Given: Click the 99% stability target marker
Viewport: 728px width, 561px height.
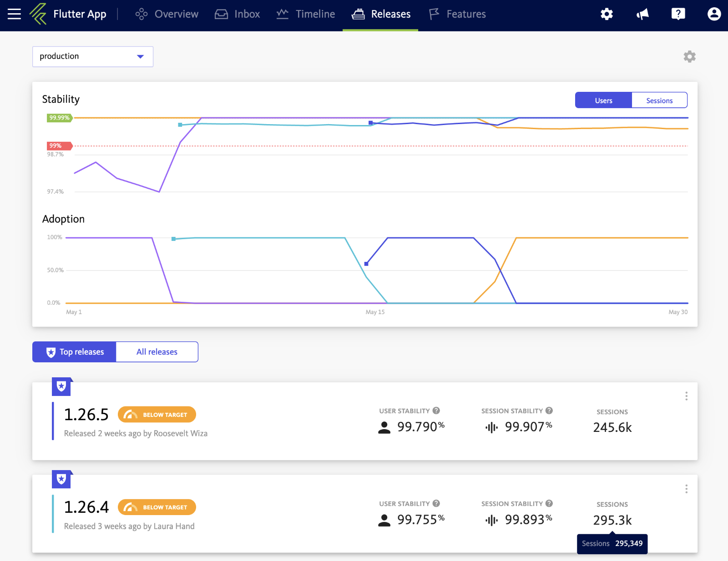Looking at the screenshot, I should pyautogui.click(x=58, y=146).
